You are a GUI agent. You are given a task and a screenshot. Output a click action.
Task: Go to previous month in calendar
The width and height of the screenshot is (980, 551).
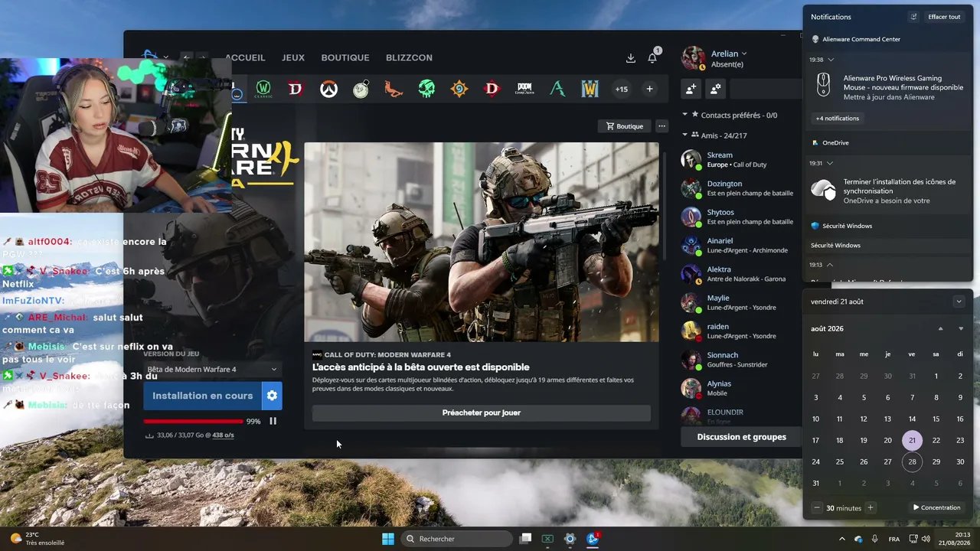941,329
